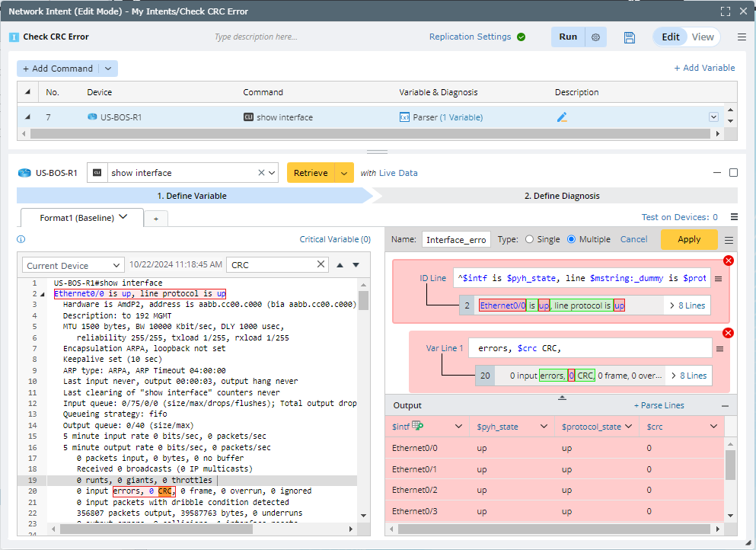This screenshot has width=756, height=550.
Task: Click the save disk icon
Action: coord(630,37)
